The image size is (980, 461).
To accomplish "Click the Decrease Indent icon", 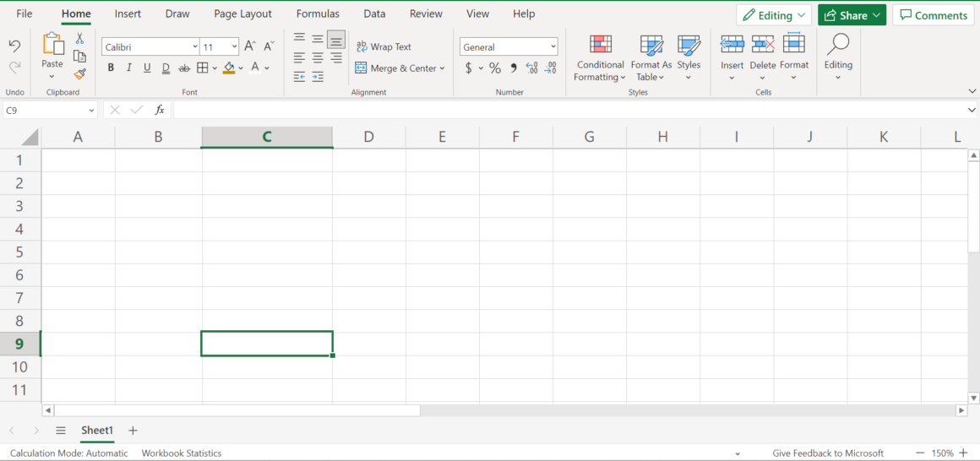I will click(x=299, y=77).
